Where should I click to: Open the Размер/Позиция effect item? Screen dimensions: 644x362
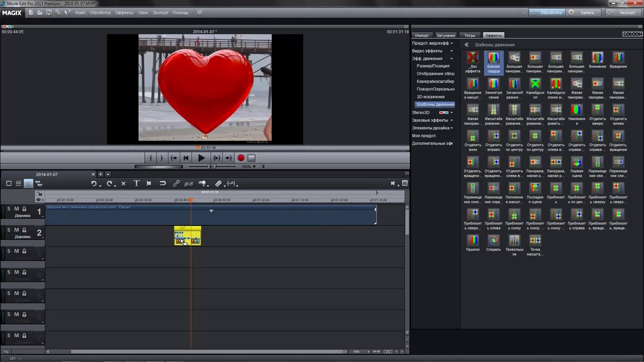tap(433, 66)
